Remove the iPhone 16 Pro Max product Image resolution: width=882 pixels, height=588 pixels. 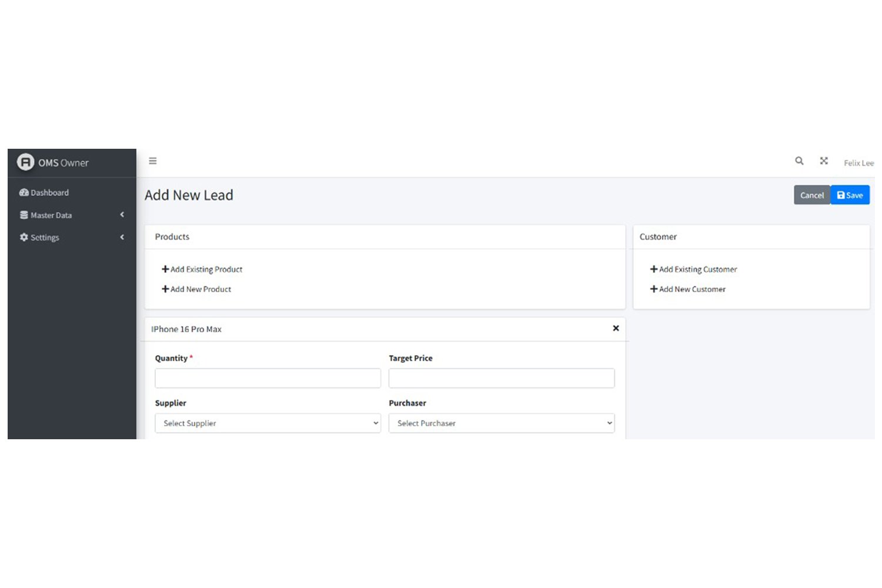pos(616,329)
